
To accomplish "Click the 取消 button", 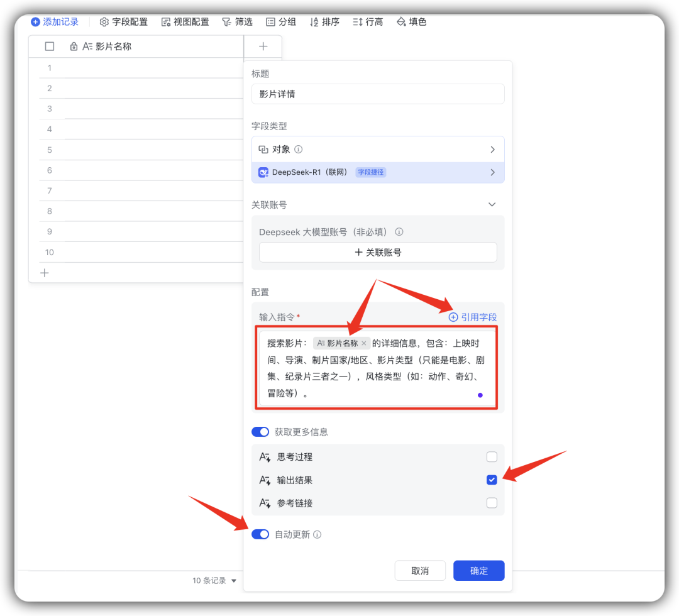I will tap(420, 571).
